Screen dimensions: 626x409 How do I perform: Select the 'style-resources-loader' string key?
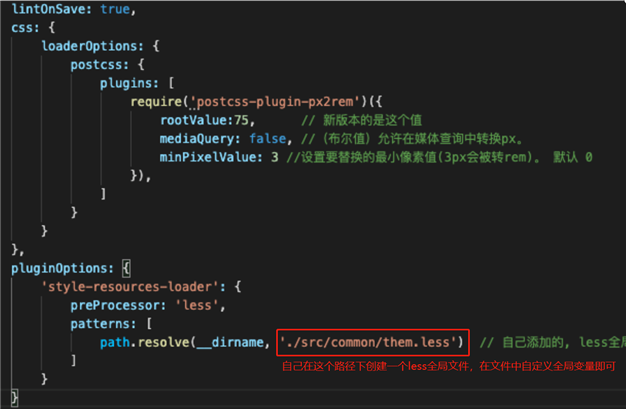pyautogui.click(x=130, y=287)
